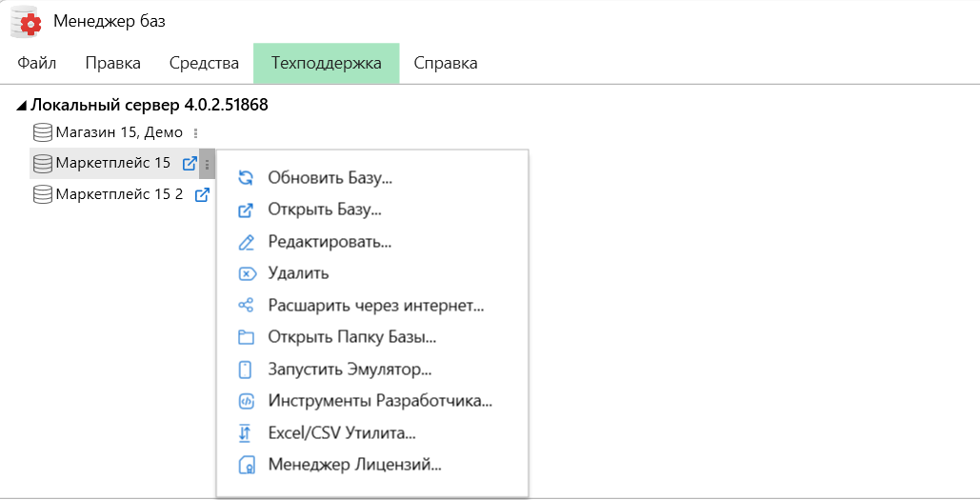Click the pencil icon beside Редактировать
The image size is (980, 500).
click(247, 242)
